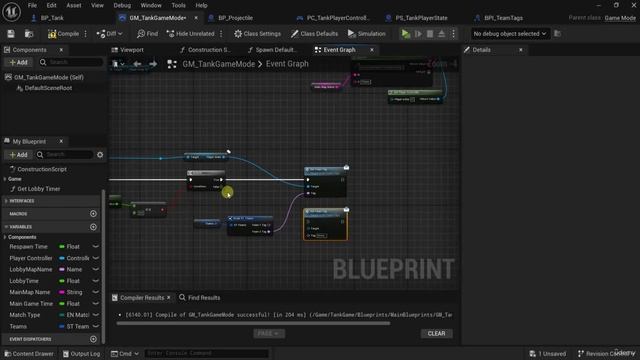Open the Diff dropdown

(x=109, y=34)
